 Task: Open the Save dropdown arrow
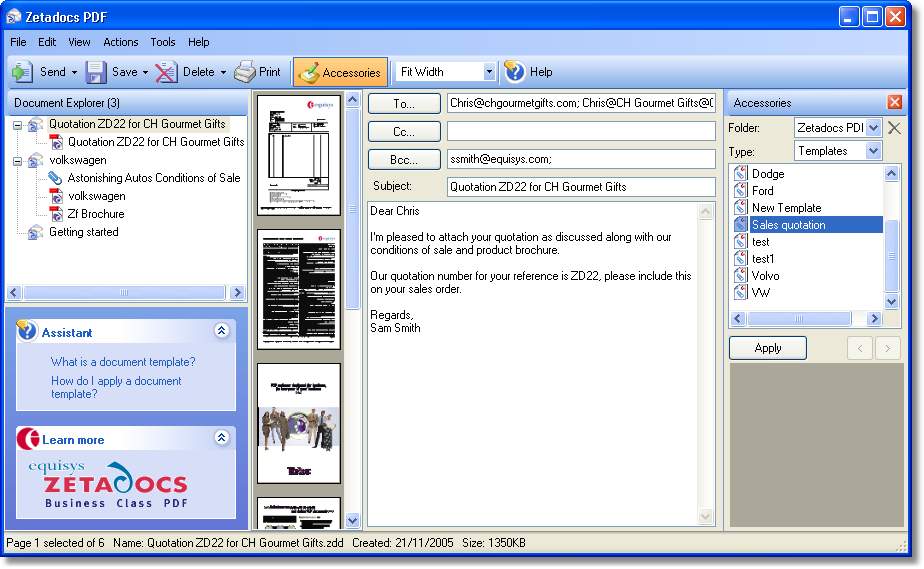click(146, 72)
